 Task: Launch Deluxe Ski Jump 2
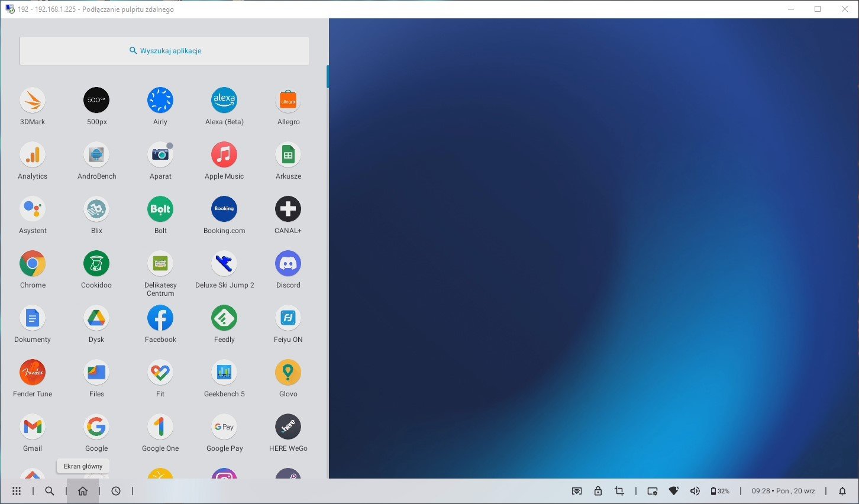[x=224, y=263]
